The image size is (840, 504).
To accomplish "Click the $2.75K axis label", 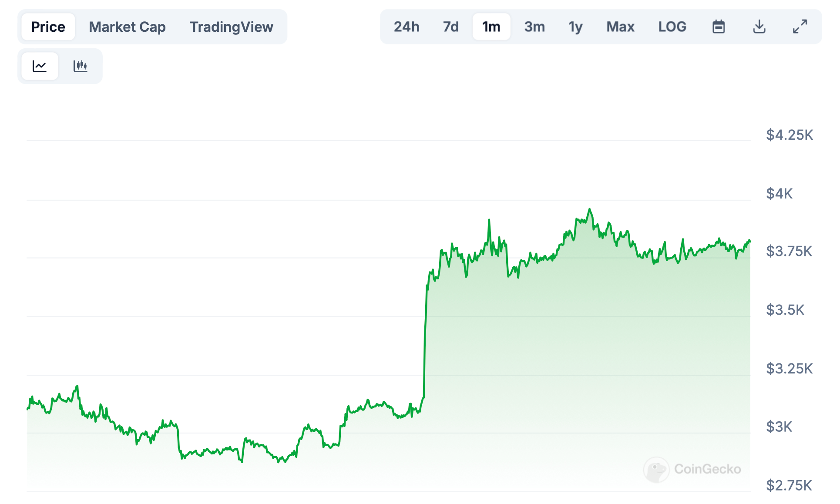I will tap(789, 485).
